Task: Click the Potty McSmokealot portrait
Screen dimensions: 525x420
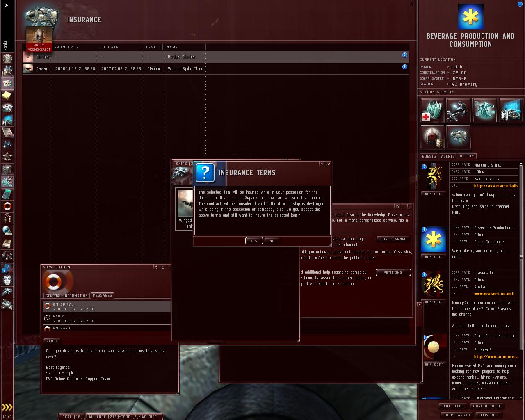Action: (39, 39)
